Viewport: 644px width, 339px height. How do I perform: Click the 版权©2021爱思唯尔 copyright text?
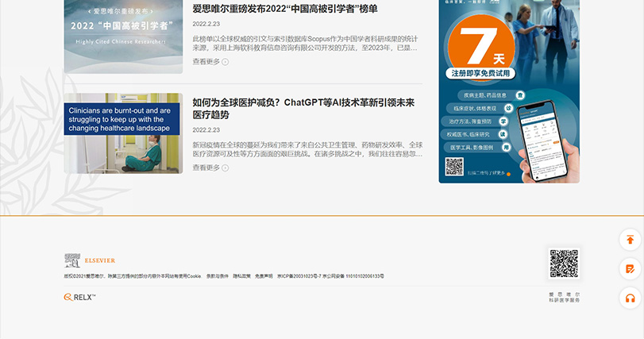coord(133,276)
